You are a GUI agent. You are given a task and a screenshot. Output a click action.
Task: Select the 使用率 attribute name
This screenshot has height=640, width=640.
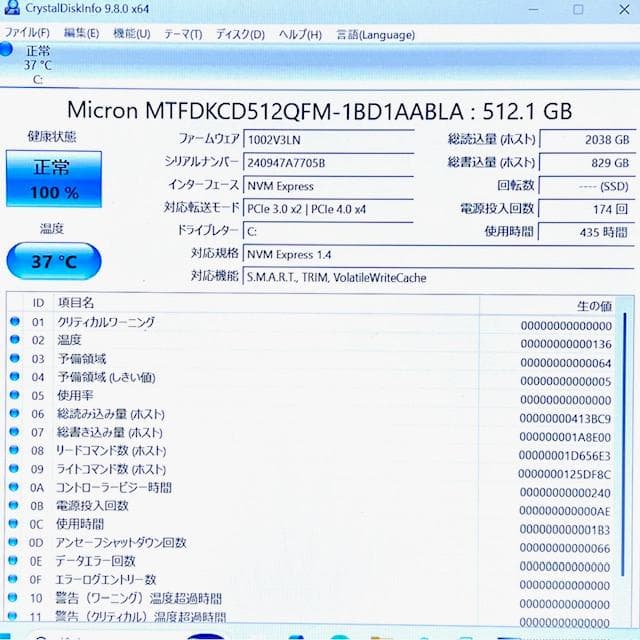(x=75, y=396)
